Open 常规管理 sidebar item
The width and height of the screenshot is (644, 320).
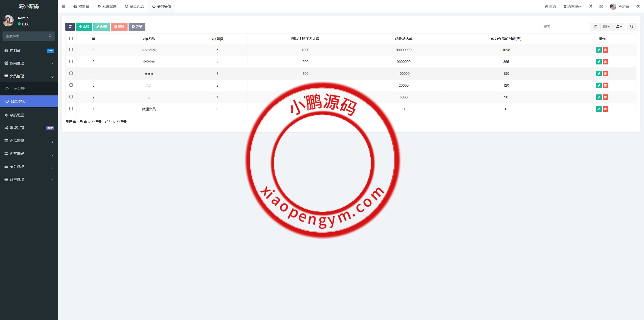(x=29, y=128)
